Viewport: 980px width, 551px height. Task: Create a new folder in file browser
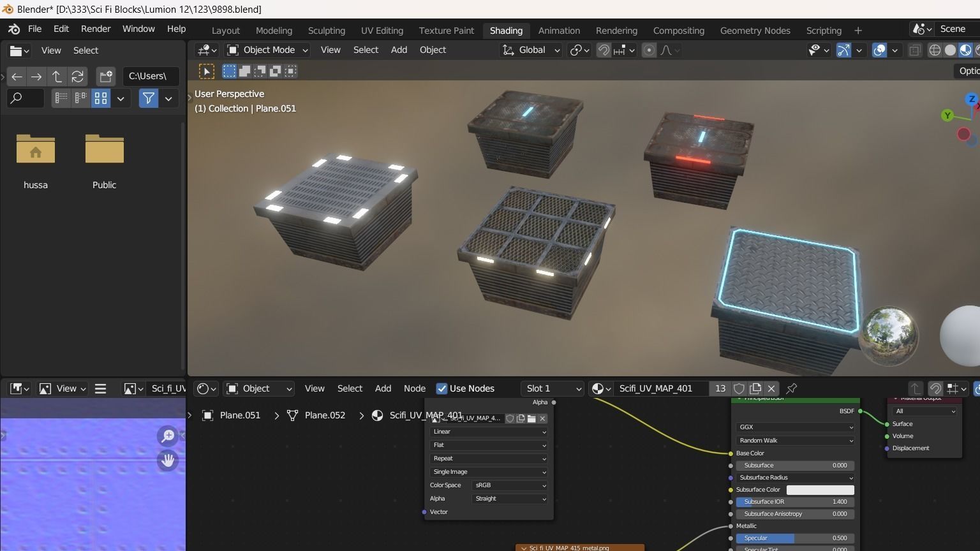(106, 77)
